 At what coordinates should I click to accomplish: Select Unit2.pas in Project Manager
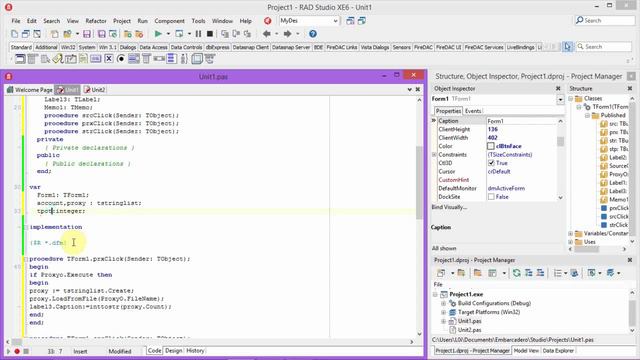tap(469, 330)
